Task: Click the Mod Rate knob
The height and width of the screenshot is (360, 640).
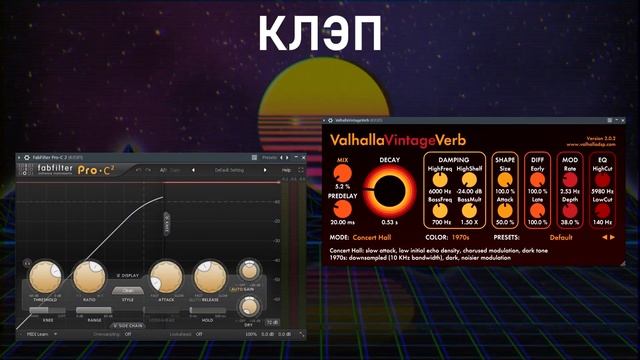Action: point(570,180)
